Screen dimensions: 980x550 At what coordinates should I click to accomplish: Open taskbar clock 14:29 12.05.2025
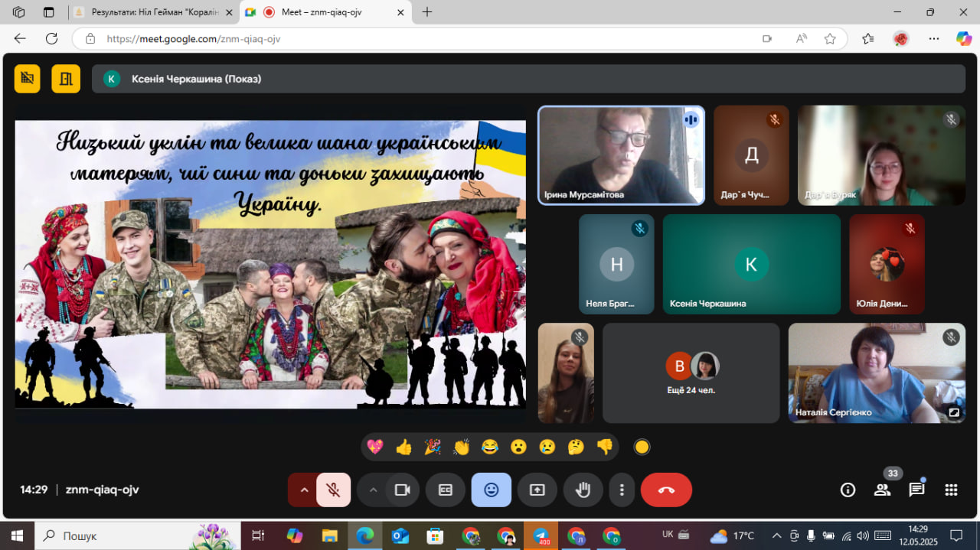[x=917, y=535]
